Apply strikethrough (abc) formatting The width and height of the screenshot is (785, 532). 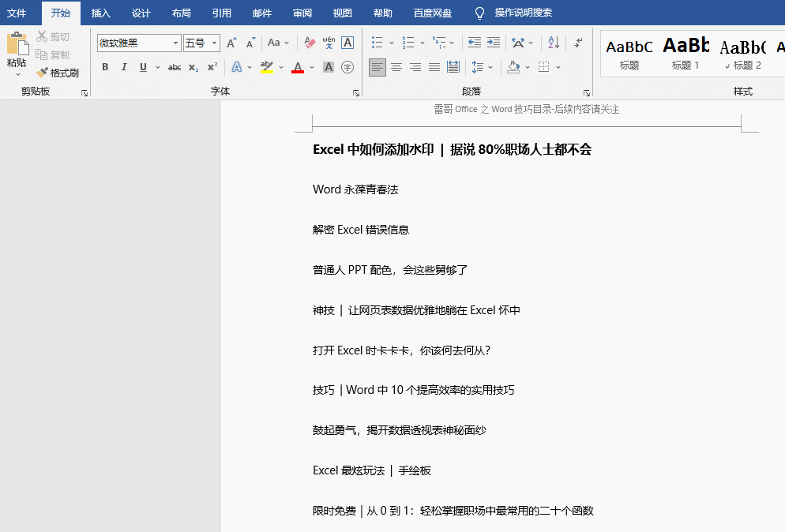(175, 67)
